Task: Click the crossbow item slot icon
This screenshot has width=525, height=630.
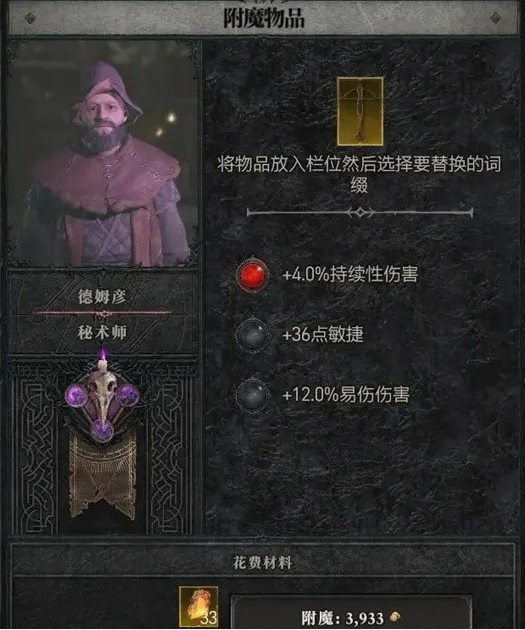Action: coord(360,112)
